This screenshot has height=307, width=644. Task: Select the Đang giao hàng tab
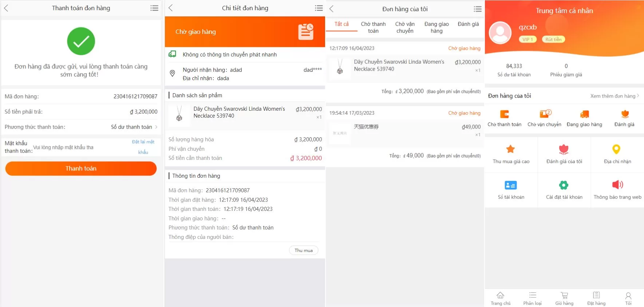click(436, 27)
